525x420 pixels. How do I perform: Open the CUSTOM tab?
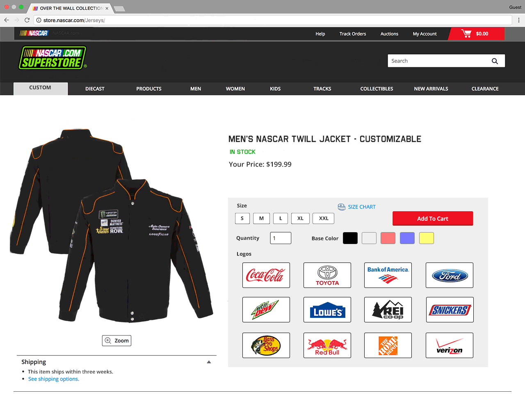(x=41, y=88)
